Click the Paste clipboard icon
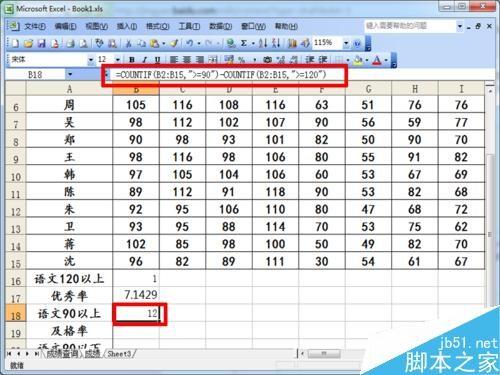Viewport: 500px width, 375px height. click(155, 43)
